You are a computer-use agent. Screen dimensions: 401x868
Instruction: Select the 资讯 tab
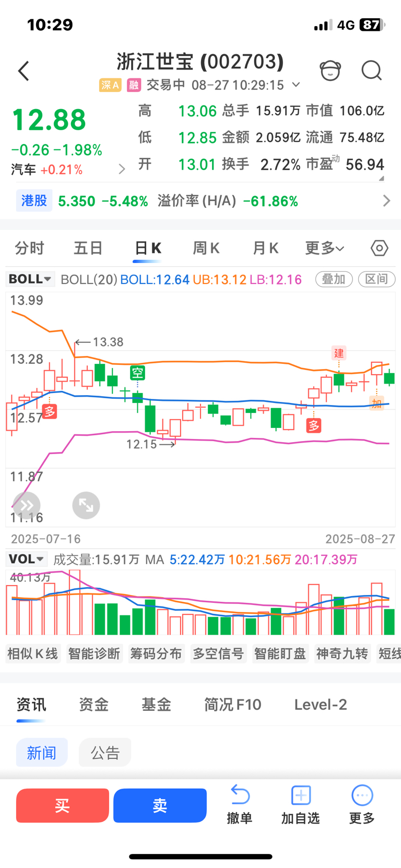[31, 705]
